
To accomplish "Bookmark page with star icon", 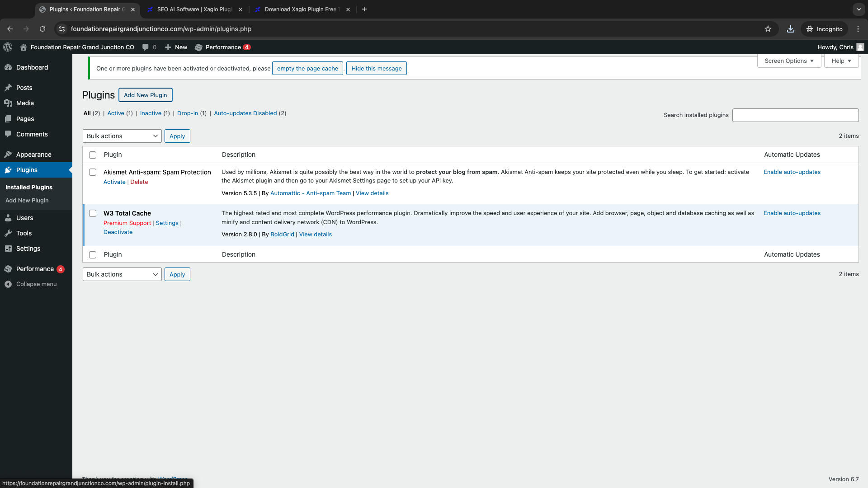I will tap(768, 29).
